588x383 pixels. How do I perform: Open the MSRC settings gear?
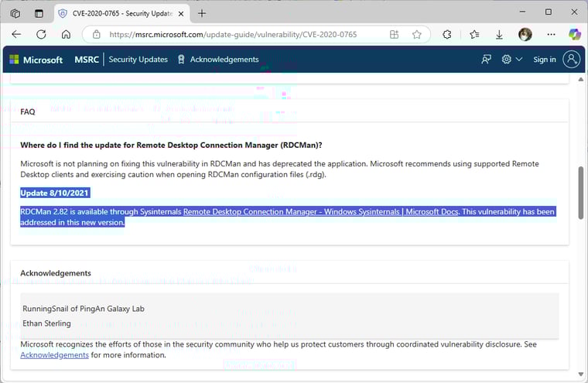pyautogui.click(x=506, y=60)
